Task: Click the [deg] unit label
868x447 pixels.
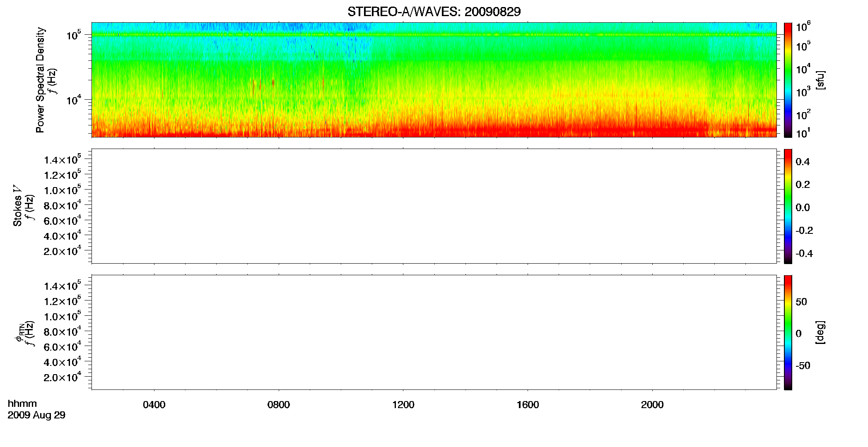Action: click(x=820, y=332)
